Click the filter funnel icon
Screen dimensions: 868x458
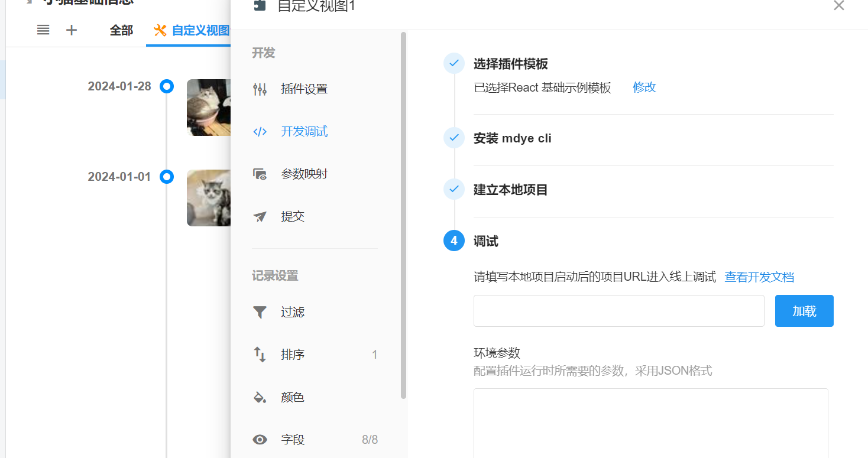click(260, 313)
